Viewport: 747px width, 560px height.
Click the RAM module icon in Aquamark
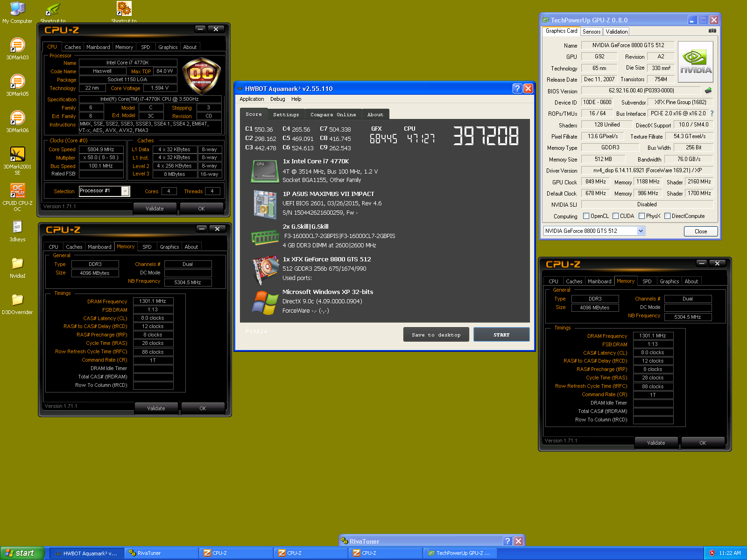click(265, 238)
